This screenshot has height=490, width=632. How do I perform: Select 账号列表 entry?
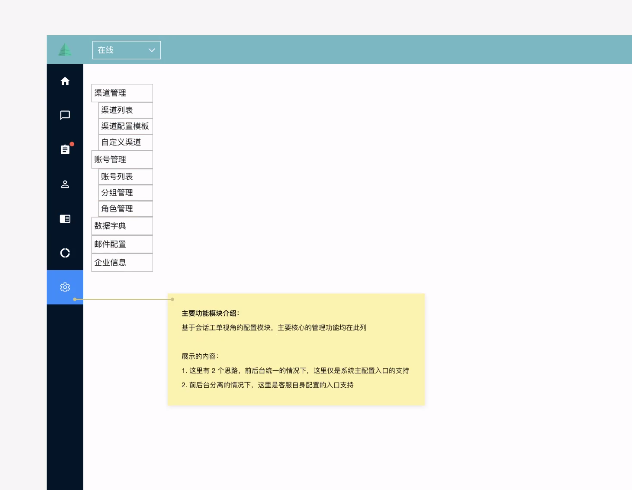point(125,176)
